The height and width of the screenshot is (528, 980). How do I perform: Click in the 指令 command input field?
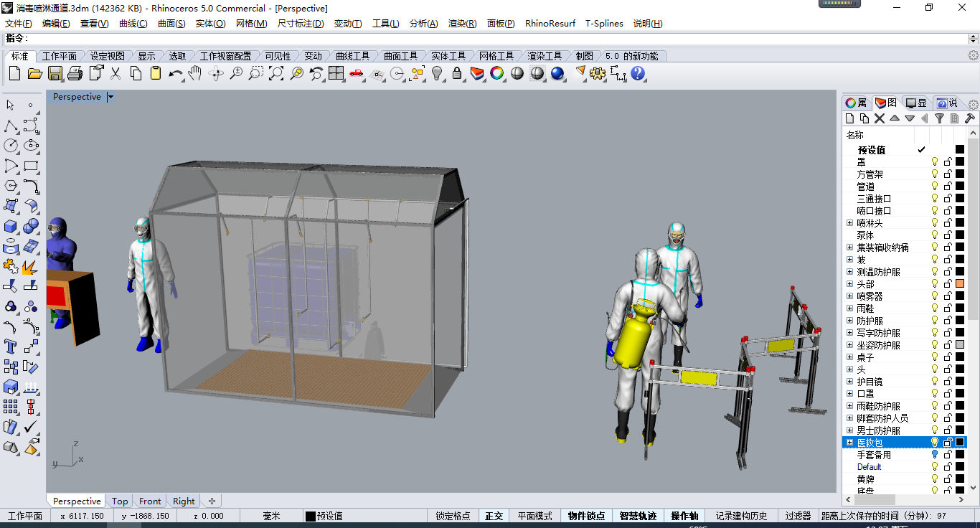[498, 39]
